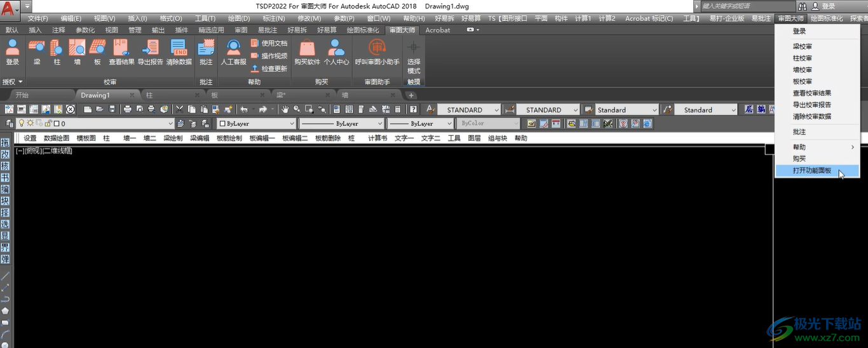Toggle layer 0 light bulb on/off
Image resolution: width=868 pixels, height=348 pixels.
[x=21, y=123]
